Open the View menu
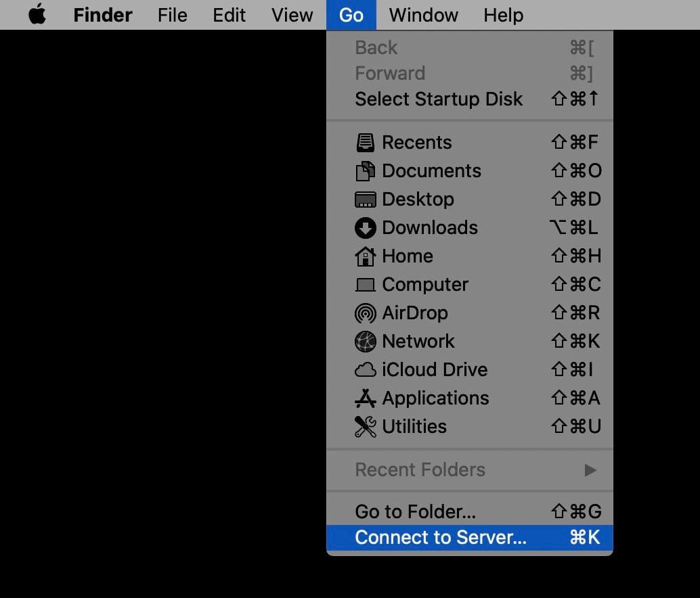700x598 pixels. [x=292, y=14]
